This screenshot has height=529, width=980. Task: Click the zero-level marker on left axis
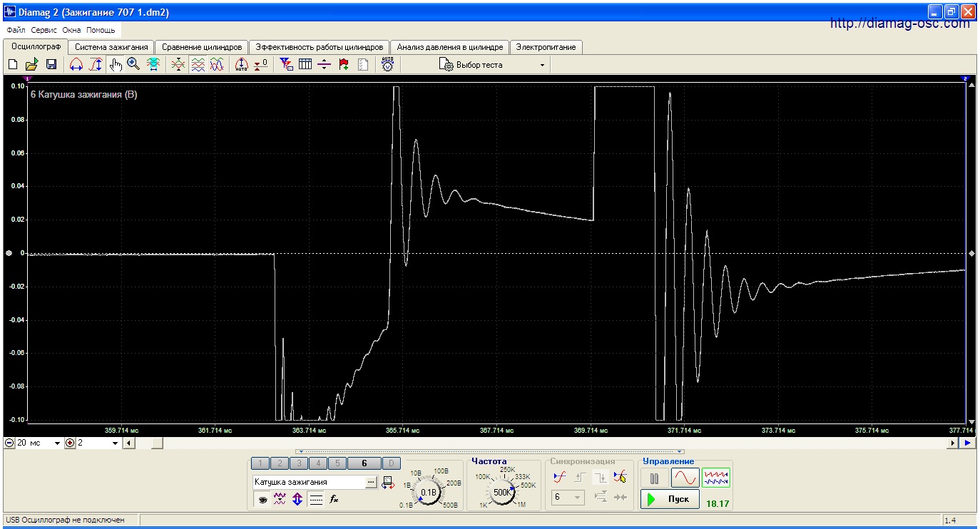click(x=9, y=253)
